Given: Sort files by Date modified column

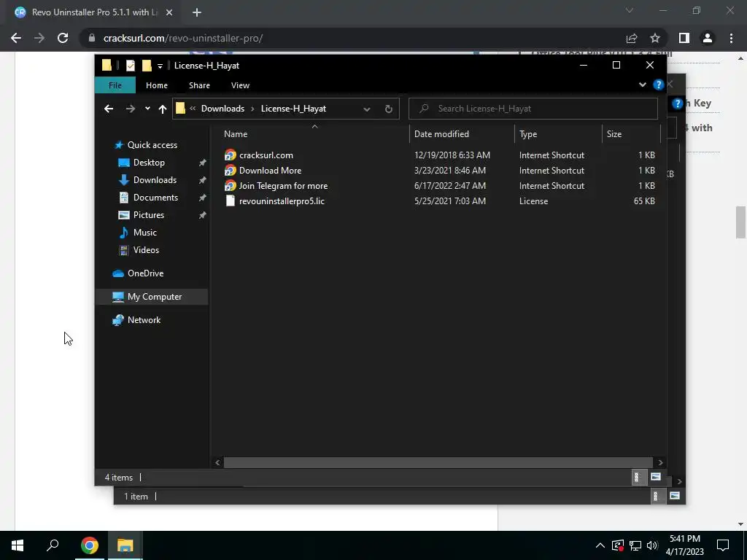Looking at the screenshot, I should click(462, 134).
